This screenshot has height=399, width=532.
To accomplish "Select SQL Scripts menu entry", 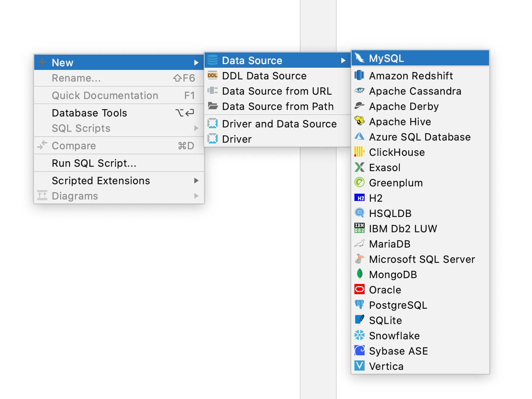I will click(119, 128).
